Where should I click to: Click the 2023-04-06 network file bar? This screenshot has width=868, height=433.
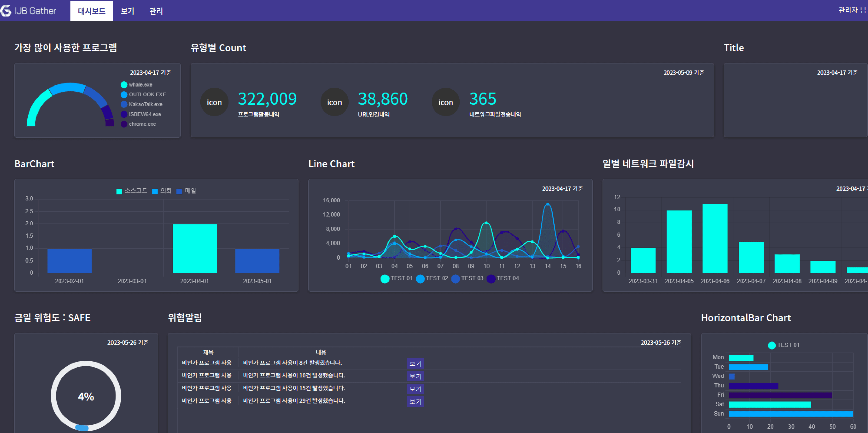715,238
